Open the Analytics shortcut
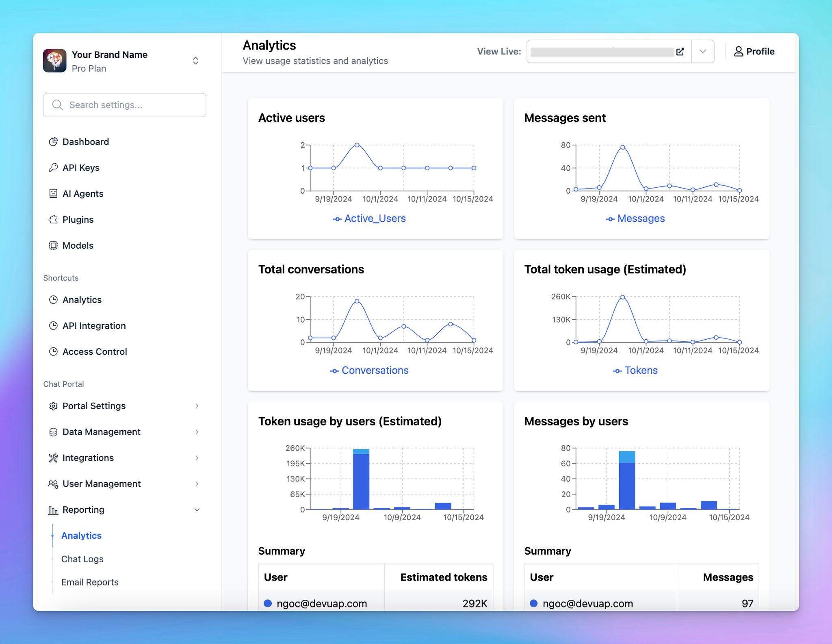Screen dimensions: 832x644 (82, 300)
